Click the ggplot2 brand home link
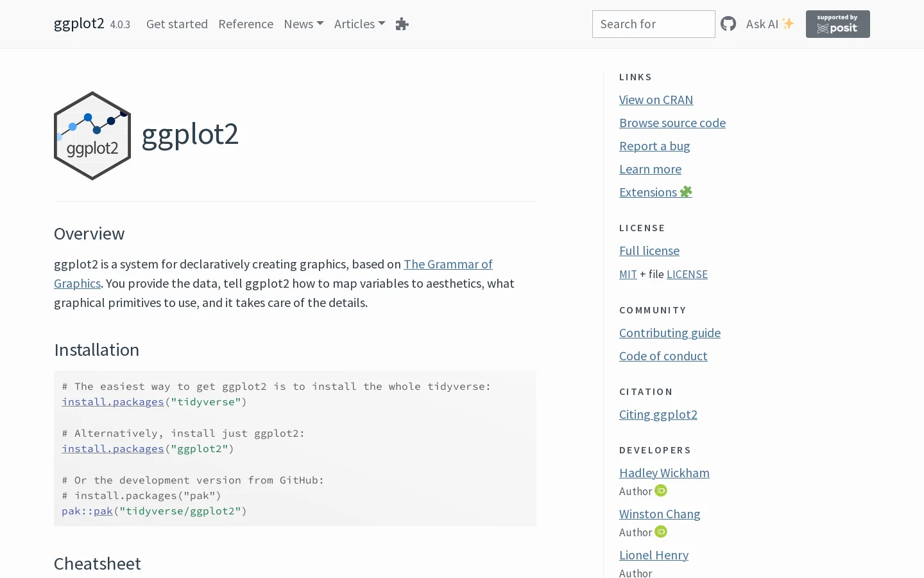The image size is (924, 578). (79, 23)
